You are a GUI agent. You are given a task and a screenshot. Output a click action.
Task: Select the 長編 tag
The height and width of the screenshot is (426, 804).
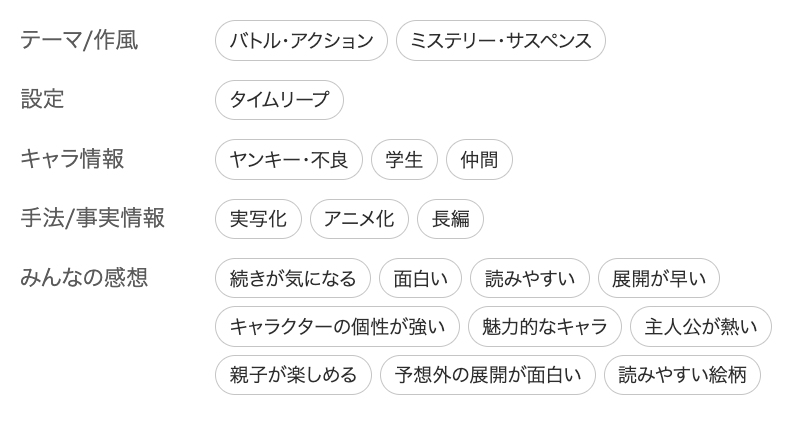450,219
